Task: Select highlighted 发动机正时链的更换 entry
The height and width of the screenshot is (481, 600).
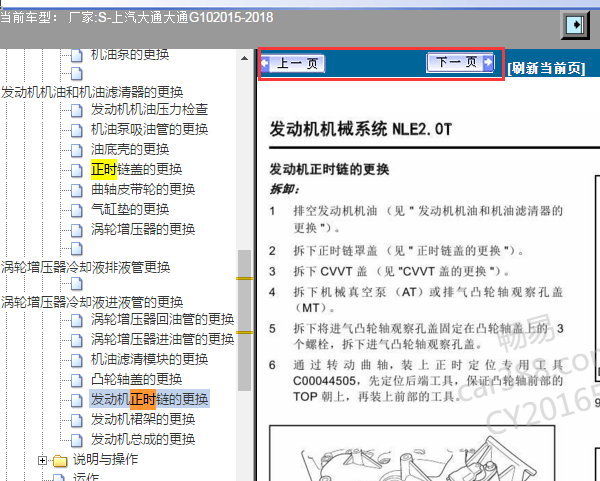Action: (x=149, y=399)
